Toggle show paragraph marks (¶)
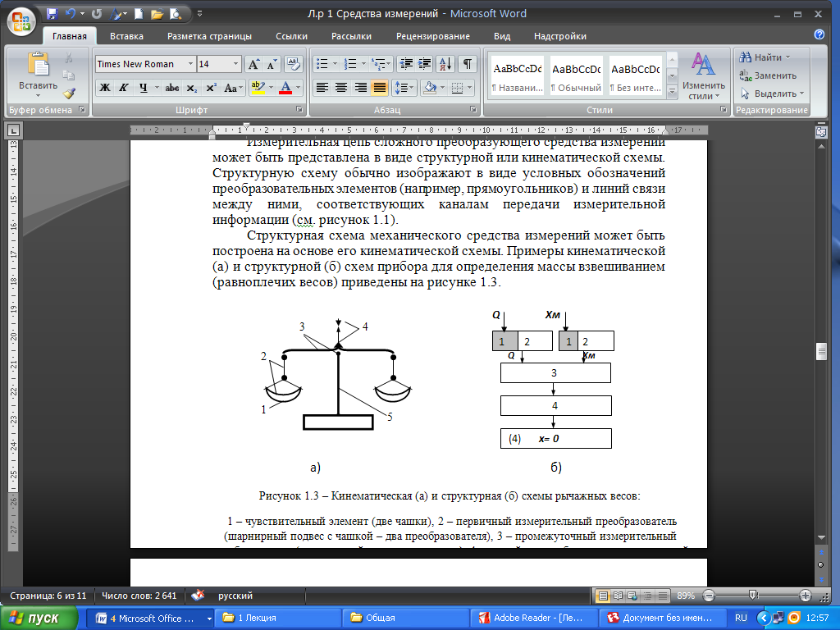 tap(467, 64)
